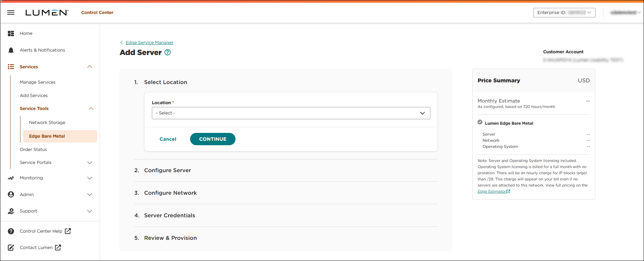Click Price Summary heading
Image resolution: width=644 pixels, height=261 pixels.
click(x=499, y=81)
